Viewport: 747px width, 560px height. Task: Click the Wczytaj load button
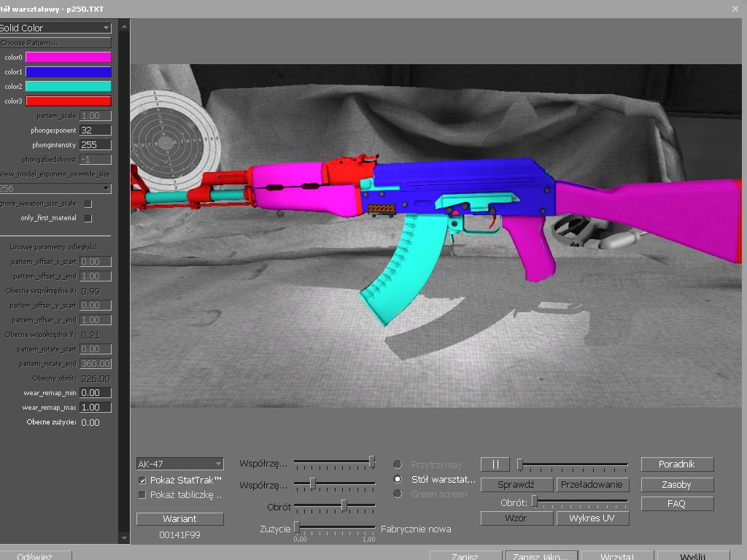click(617, 556)
